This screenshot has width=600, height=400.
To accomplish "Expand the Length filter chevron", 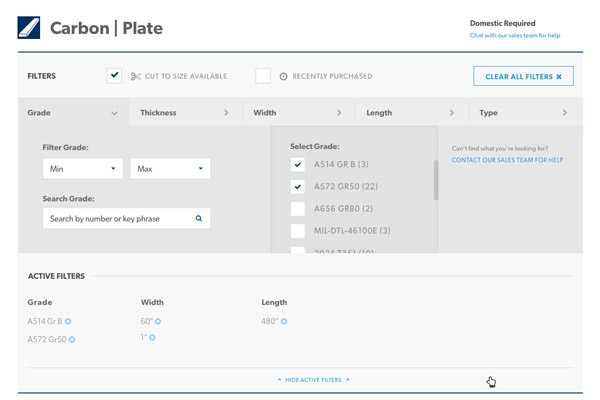I will click(452, 113).
